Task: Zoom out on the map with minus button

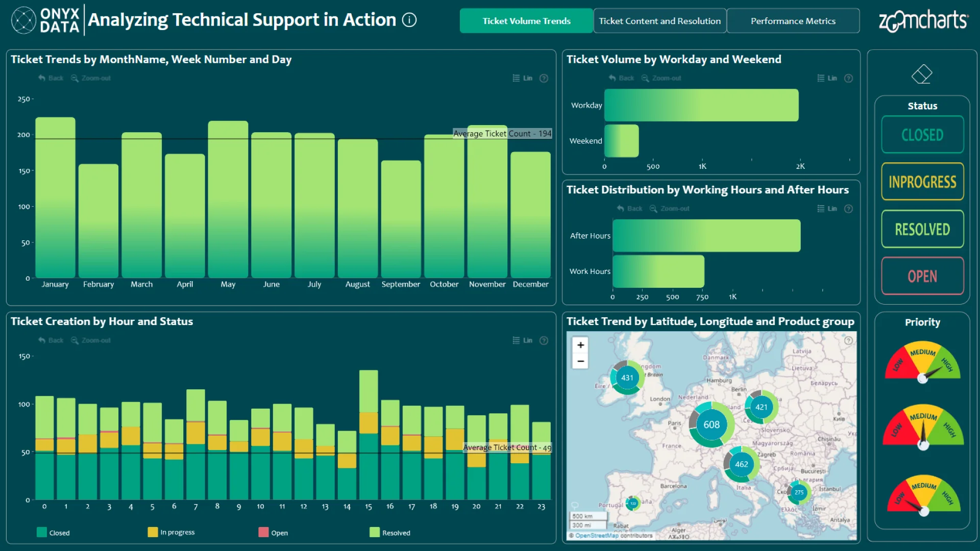Action: click(x=580, y=361)
